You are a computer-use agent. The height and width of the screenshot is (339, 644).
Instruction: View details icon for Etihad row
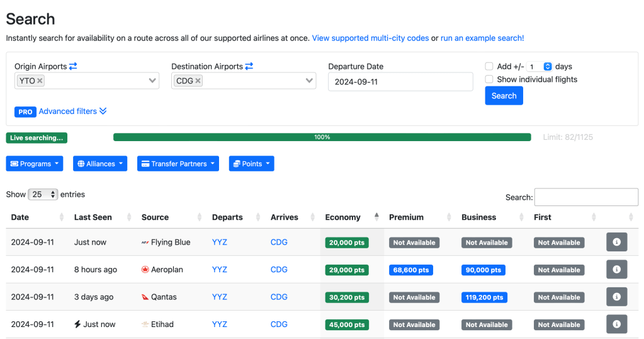616,325
